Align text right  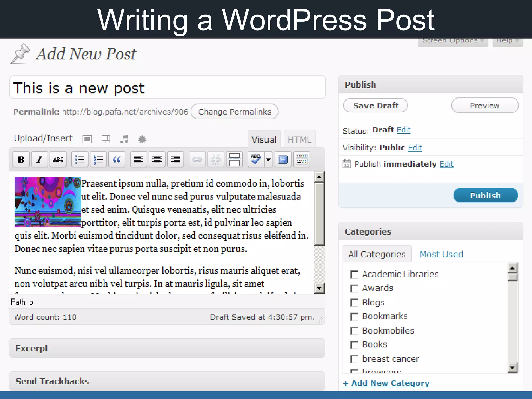[176, 159]
